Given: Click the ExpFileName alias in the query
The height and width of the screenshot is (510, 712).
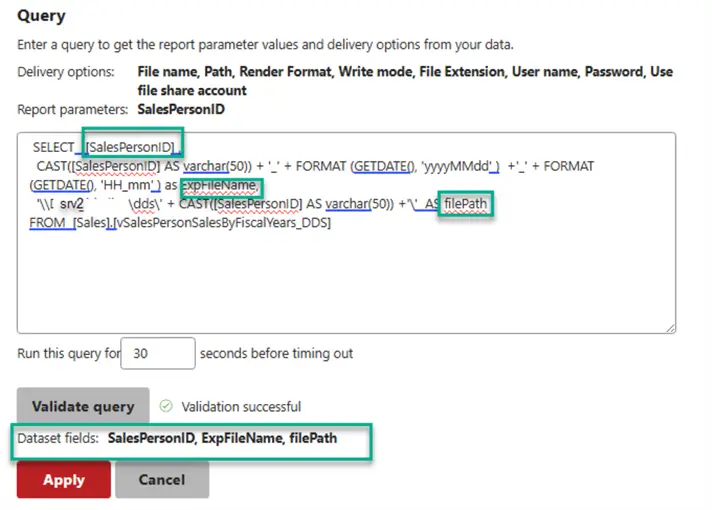Looking at the screenshot, I should point(221,185).
